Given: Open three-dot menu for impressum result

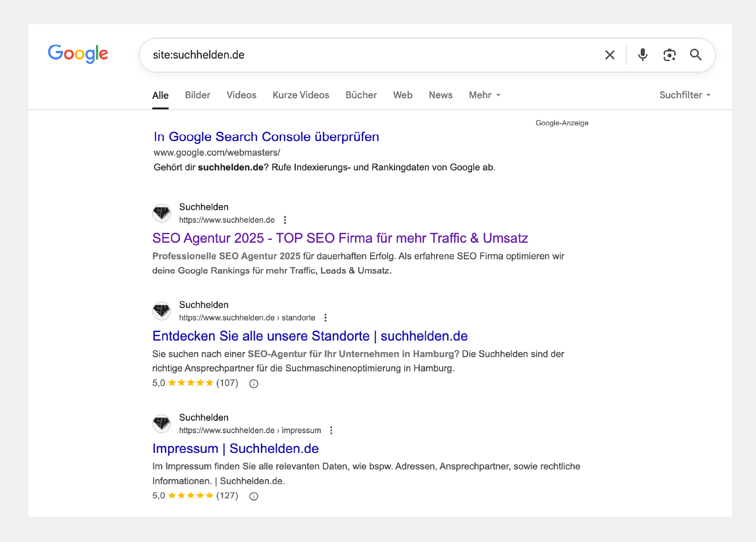Looking at the screenshot, I should click(x=331, y=430).
